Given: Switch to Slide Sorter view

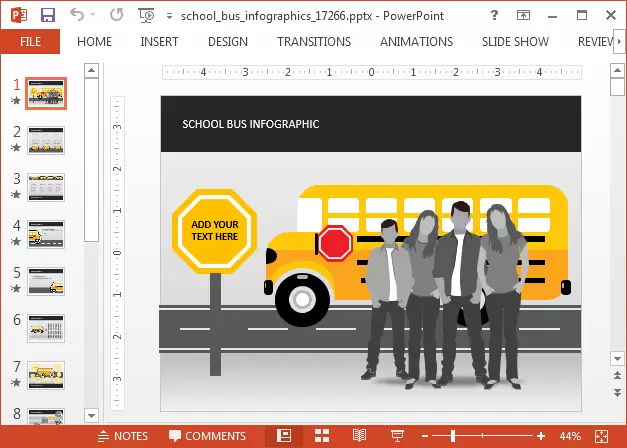Looking at the screenshot, I should click(322, 436).
